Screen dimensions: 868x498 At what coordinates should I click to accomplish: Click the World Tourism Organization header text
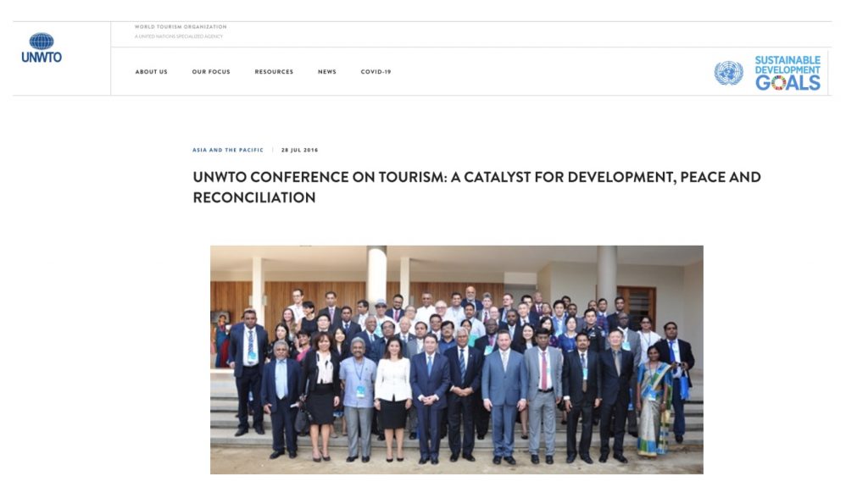pos(181,26)
